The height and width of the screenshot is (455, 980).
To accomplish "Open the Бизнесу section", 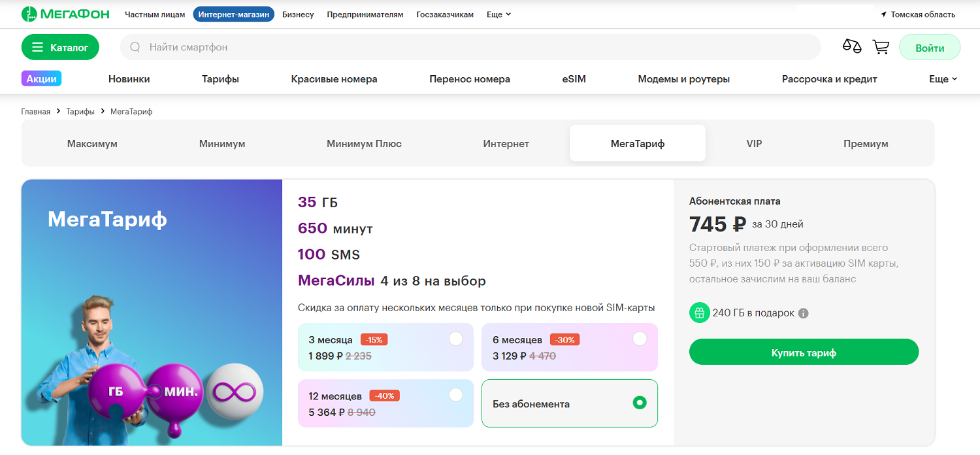I will (298, 14).
